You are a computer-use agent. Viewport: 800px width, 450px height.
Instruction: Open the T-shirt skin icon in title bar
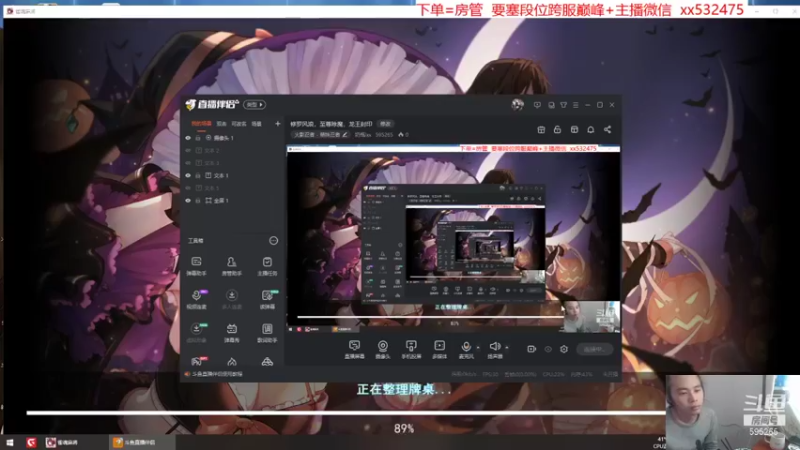(x=564, y=105)
